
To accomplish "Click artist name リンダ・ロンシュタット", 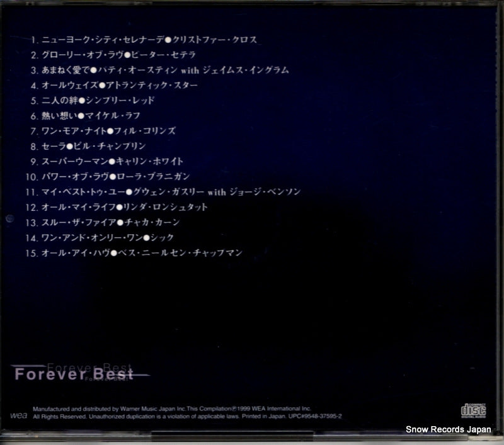I will (x=165, y=207).
